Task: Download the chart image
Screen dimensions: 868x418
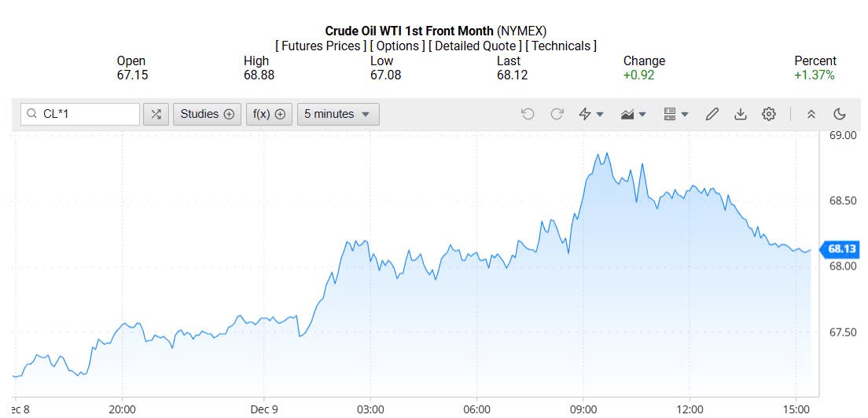Action: click(740, 115)
